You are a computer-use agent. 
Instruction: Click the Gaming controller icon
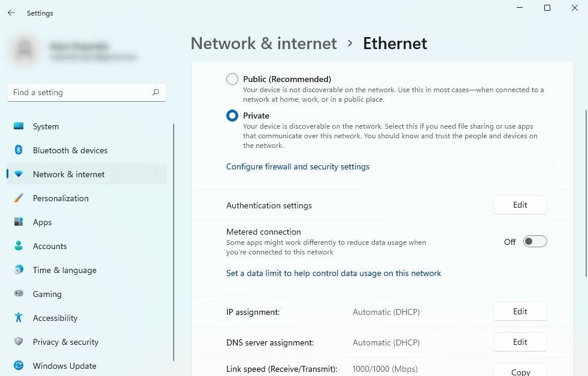pos(19,293)
